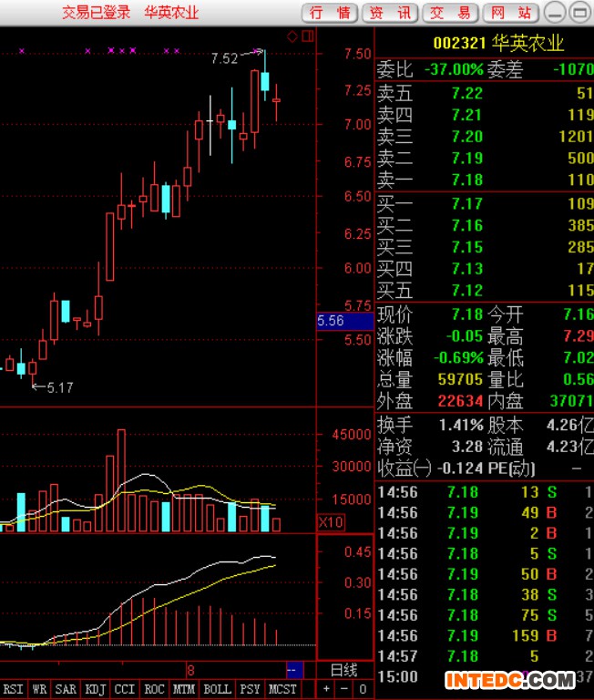Open the 资讯 (News) menu
The height and width of the screenshot is (700, 594).
(x=390, y=13)
